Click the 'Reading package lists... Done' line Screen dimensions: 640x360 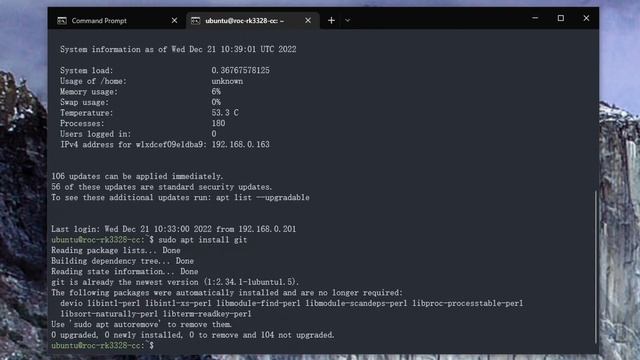point(116,250)
